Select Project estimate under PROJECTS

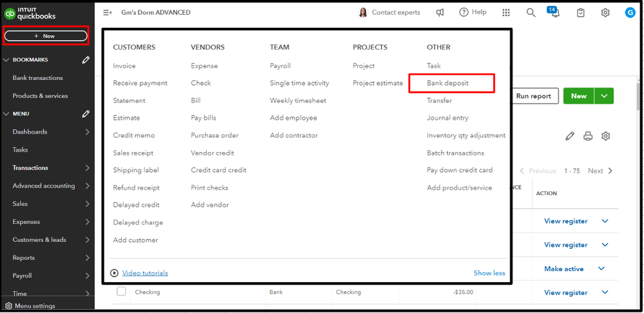(378, 83)
